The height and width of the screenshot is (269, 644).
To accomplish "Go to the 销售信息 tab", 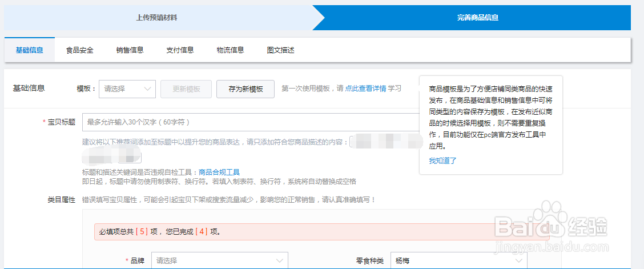I will point(130,50).
